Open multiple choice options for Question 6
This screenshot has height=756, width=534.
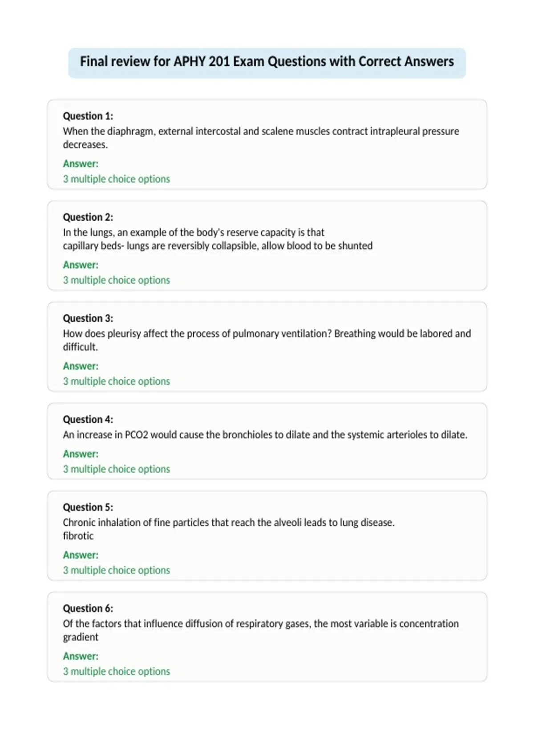(116, 672)
